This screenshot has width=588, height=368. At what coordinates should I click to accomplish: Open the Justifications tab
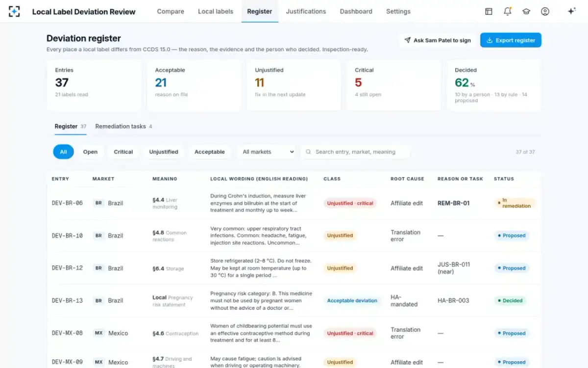306,11
